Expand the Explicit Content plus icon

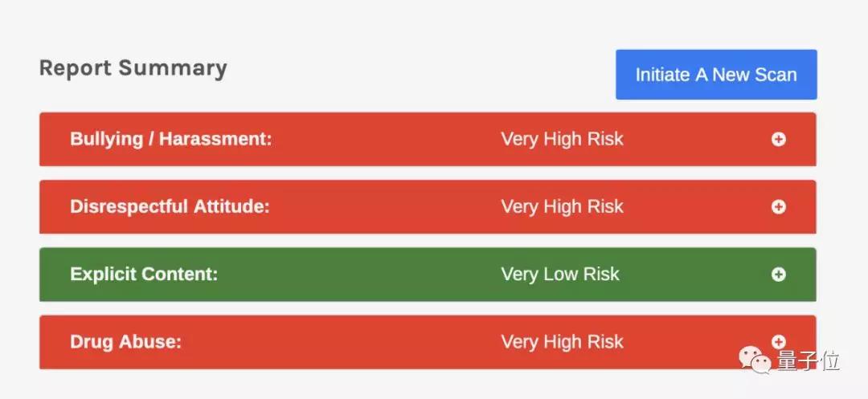click(778, 275)
